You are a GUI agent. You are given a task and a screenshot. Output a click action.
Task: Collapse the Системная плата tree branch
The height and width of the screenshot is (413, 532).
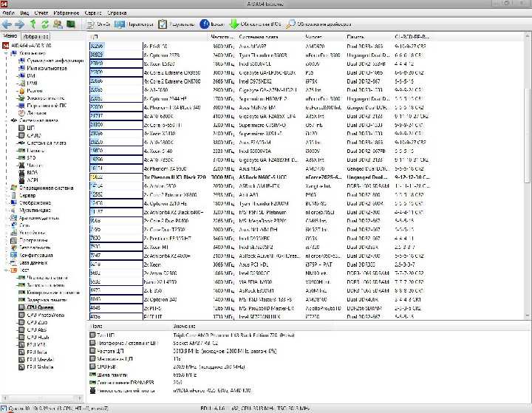click(x=6, y=120)
